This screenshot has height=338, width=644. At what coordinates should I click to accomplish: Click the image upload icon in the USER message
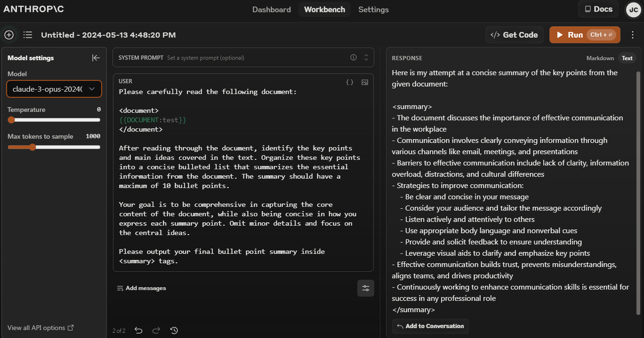[365, 82]
